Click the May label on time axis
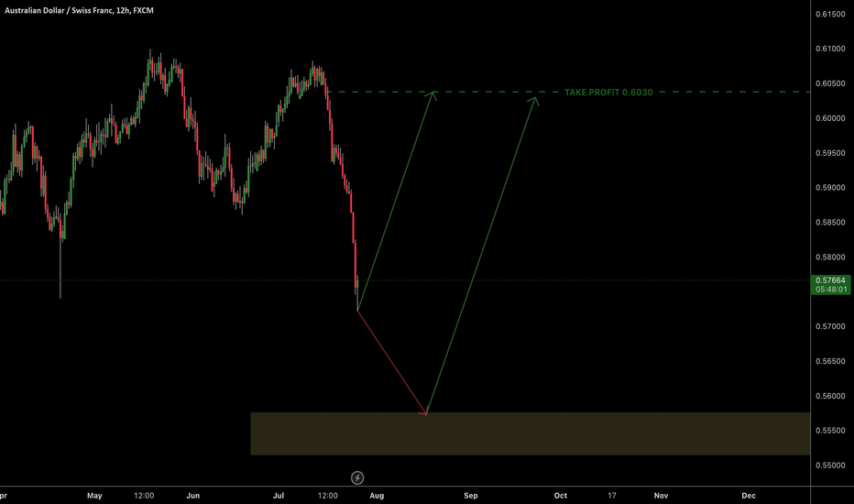Viewport: 854px width, 504px height. point(94,495)
